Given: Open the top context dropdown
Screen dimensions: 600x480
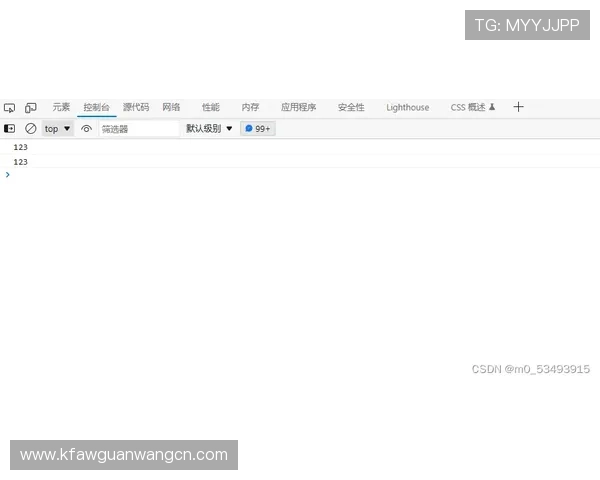Looking at the screenshot, I should 57,129.
